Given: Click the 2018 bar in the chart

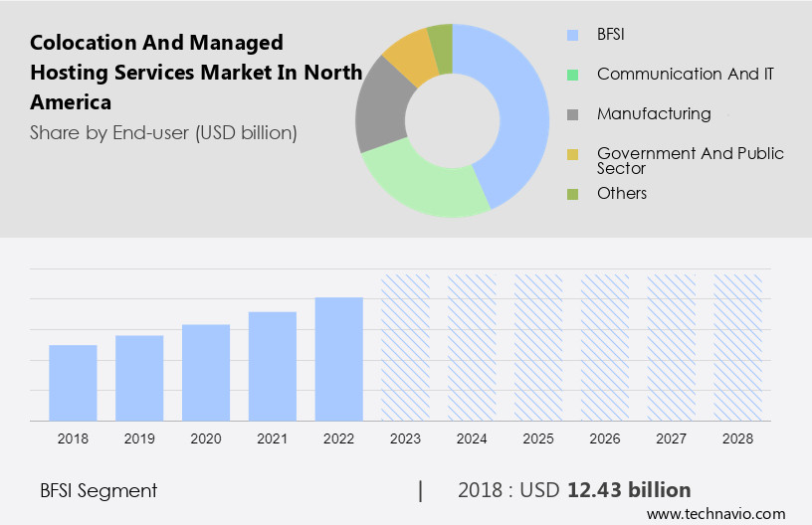Looking at the screenshot, I should pyautogui.click(x=73, y=383).
